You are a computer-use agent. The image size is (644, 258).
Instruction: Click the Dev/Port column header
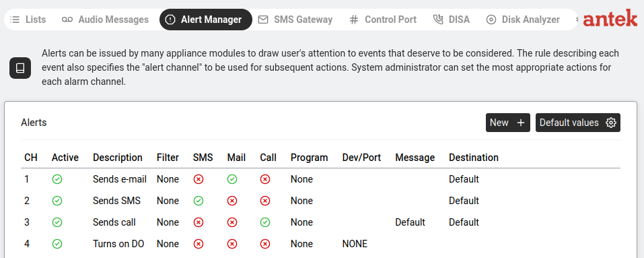point(361,158)
